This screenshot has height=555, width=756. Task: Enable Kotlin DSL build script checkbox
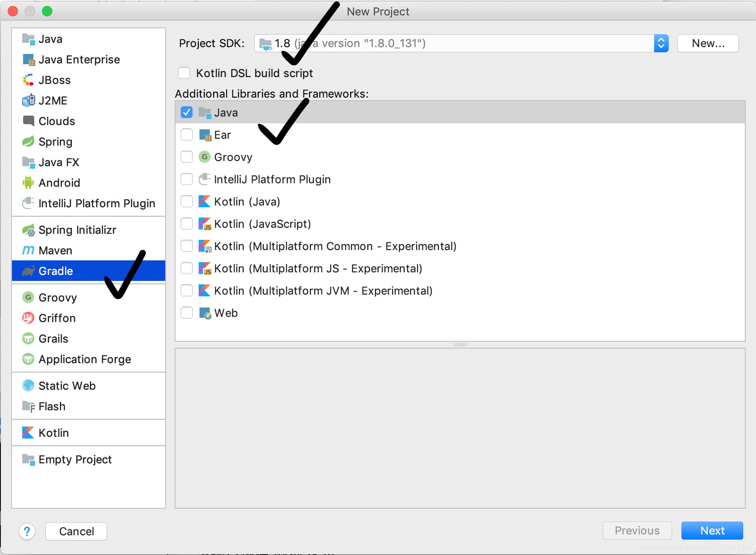point(184,73)
